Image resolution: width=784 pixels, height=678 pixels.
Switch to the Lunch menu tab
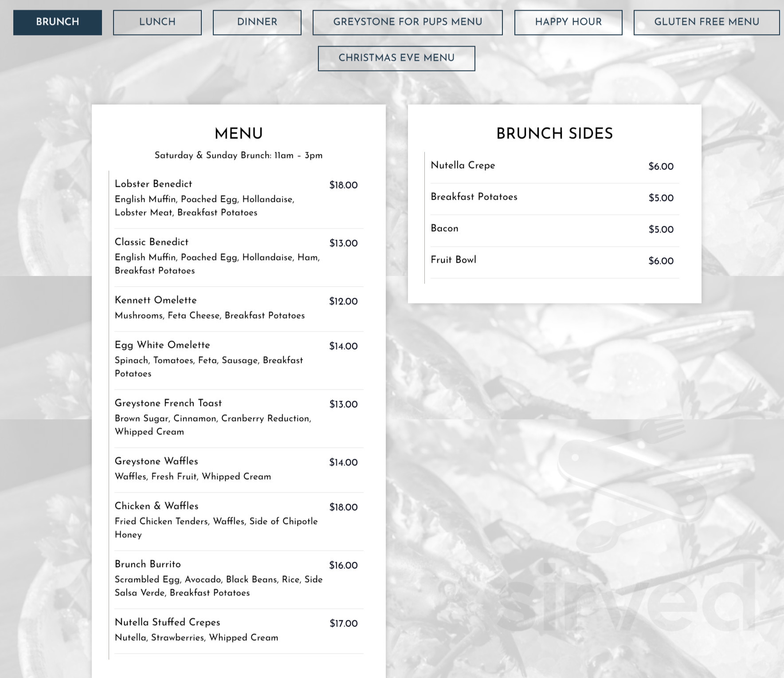157,22
